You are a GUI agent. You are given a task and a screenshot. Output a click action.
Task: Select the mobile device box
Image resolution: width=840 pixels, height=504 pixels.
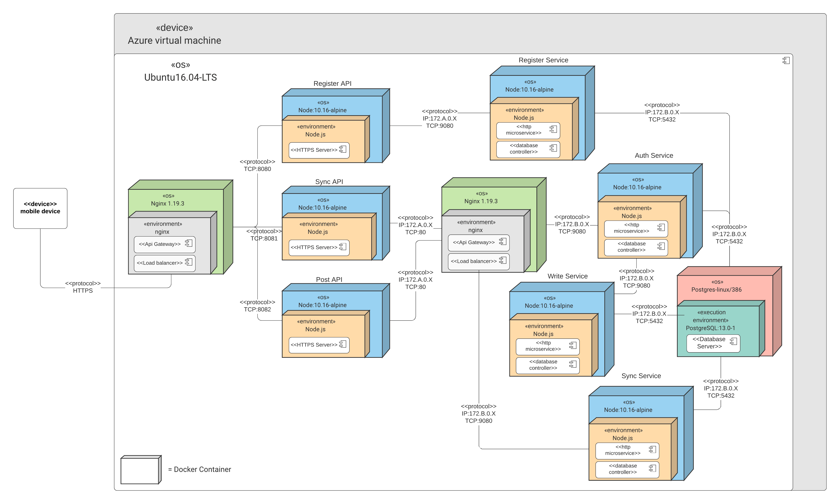40,208
